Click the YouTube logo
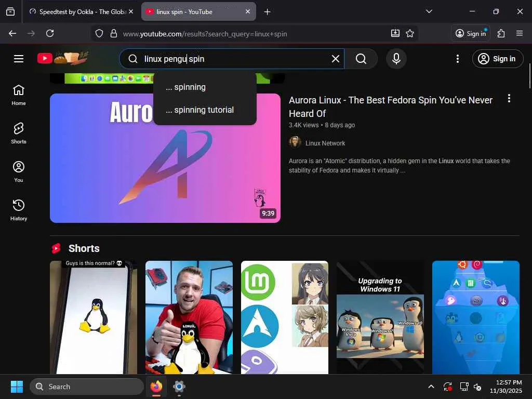This screenshot has height=399, width=532. click(x=63, y=58)
